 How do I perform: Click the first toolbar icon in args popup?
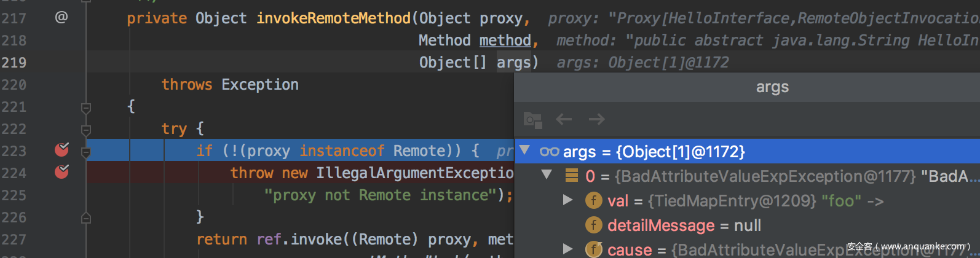point(532,120)
